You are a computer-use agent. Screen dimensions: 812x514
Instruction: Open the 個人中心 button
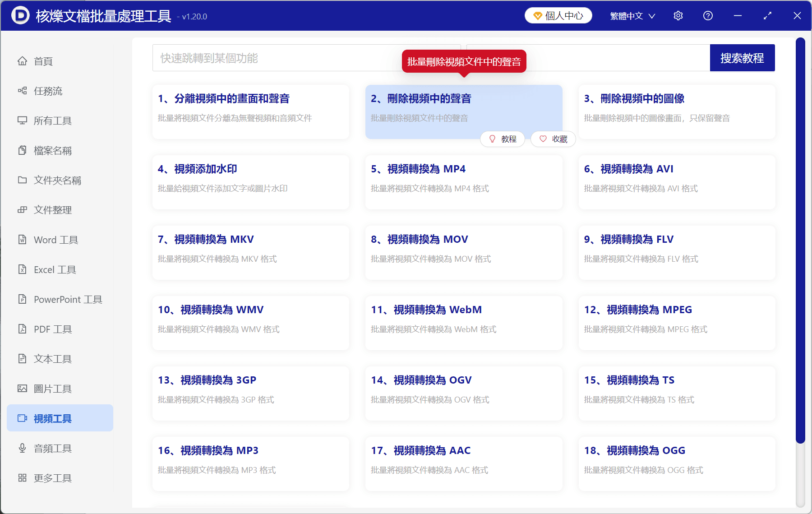click(558, 16)
